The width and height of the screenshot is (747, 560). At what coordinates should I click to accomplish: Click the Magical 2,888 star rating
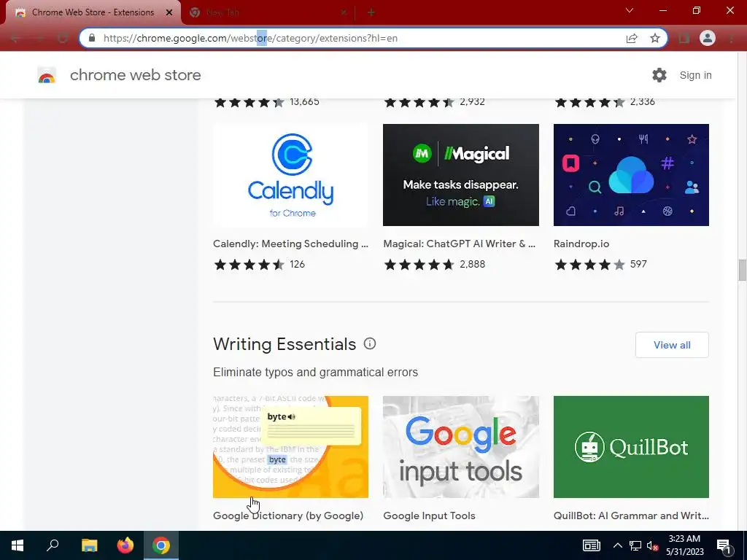(x=435, y=264)
